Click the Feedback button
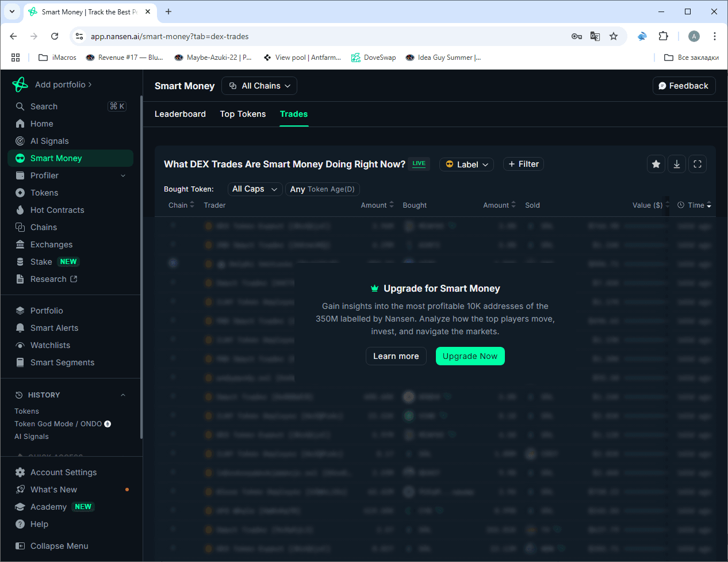Image resolution: width=728 pixels, height=562 pixels. pos(684,86)
